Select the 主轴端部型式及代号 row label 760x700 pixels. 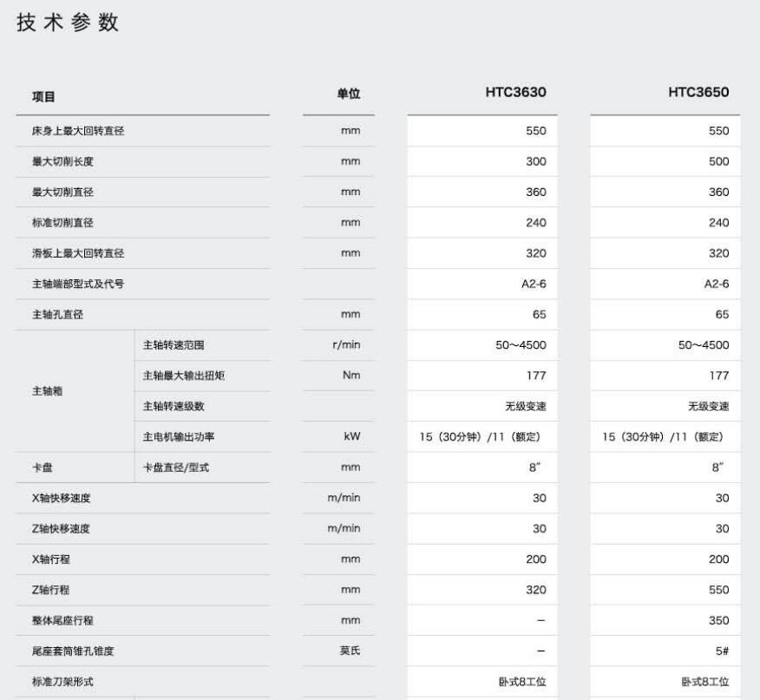point(79,284)
